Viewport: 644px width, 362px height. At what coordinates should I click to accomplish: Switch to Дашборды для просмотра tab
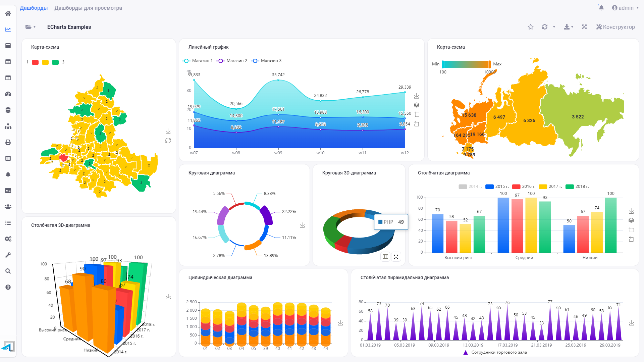pyautogui.click(x=88, y=8)
